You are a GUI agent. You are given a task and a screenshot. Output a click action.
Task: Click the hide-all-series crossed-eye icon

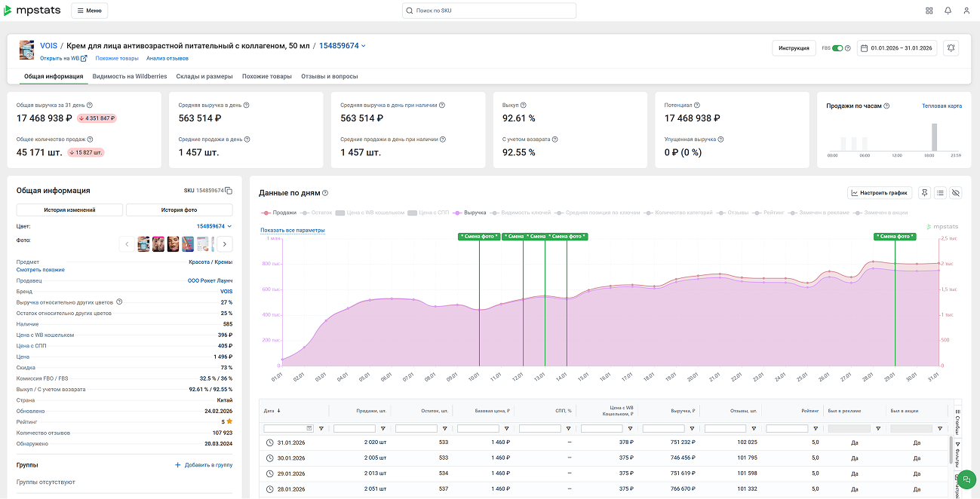click(x=956, y=193)
